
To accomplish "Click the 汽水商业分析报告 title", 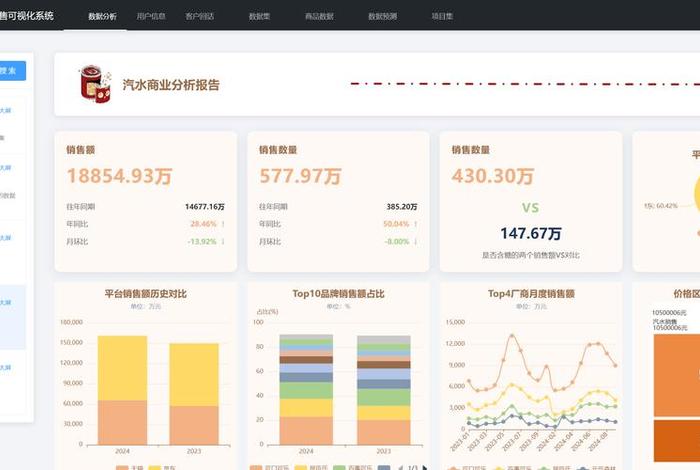I will [171, 85].
